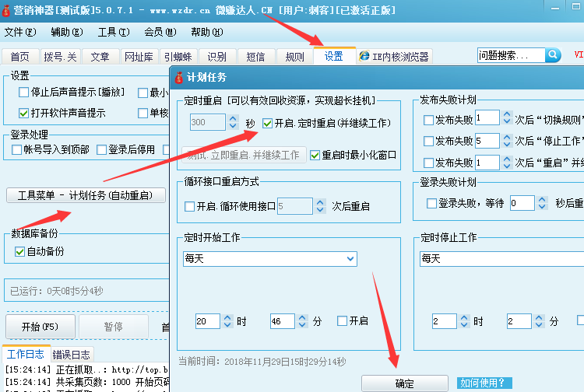Open the 定时停止工作 每天 dropdown

498,258
